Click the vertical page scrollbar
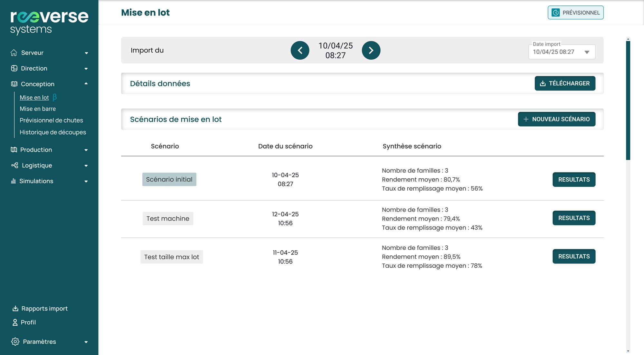Viewport: 644px width, 355px height. (x=628, y=100)
